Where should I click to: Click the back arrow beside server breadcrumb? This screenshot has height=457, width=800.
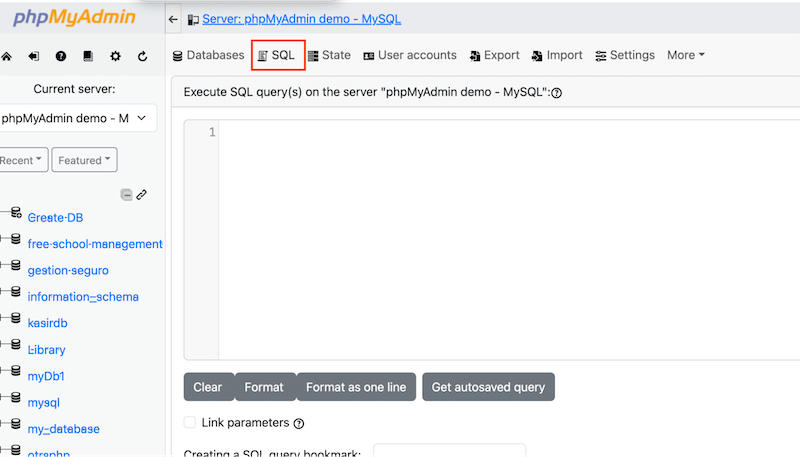pos(173,19)
